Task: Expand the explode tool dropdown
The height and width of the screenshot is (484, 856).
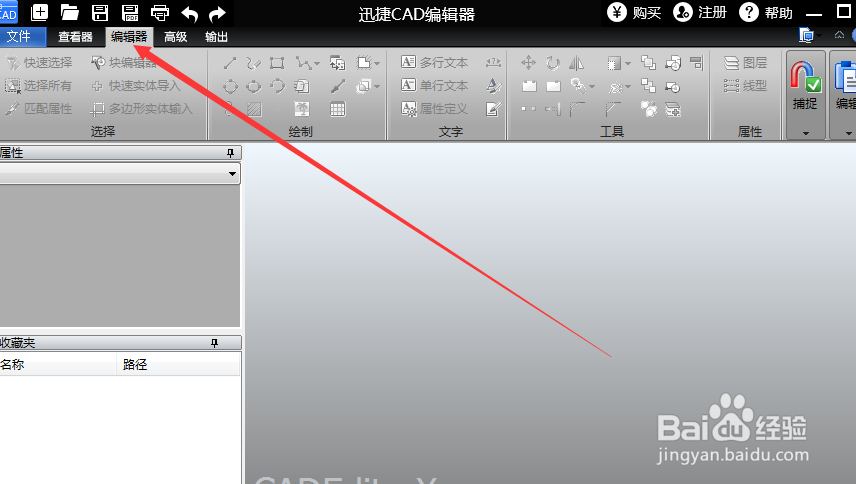Action: pyautogui.click(x=628, y=87)
